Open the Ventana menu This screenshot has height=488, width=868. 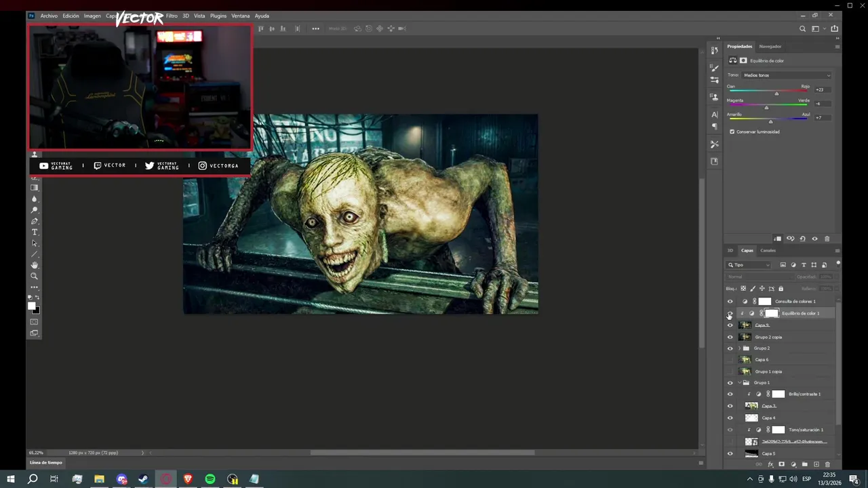pyautogui.click(x=241, y=16)
